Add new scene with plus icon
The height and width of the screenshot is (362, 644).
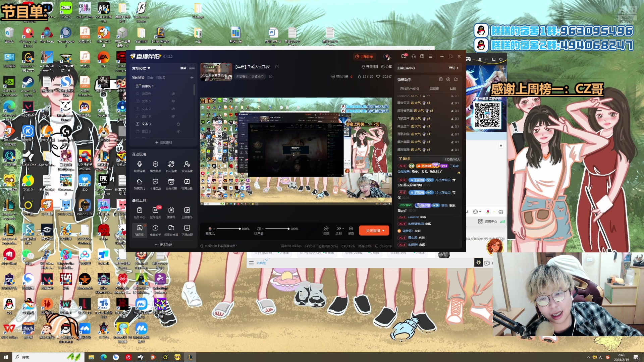(192, 77)
